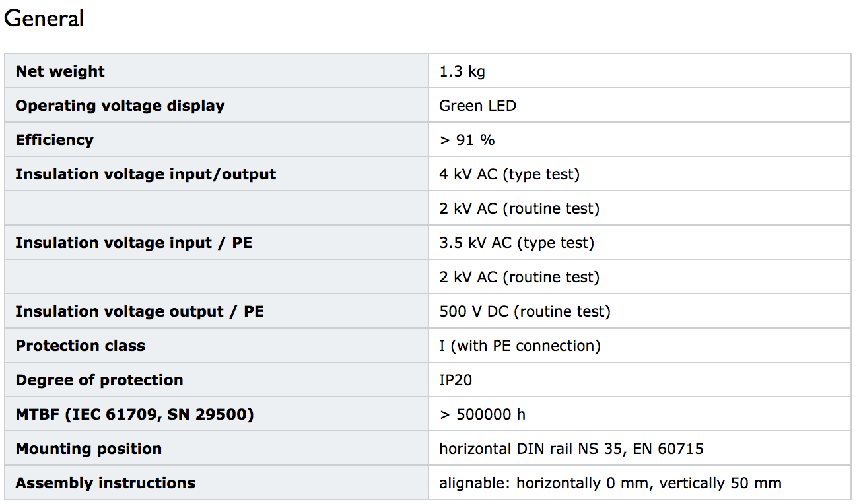Click the 500 V DC (routine test) value
Image resolution: width=857 pixels, height=504 pixels.
tap(525, 311)
